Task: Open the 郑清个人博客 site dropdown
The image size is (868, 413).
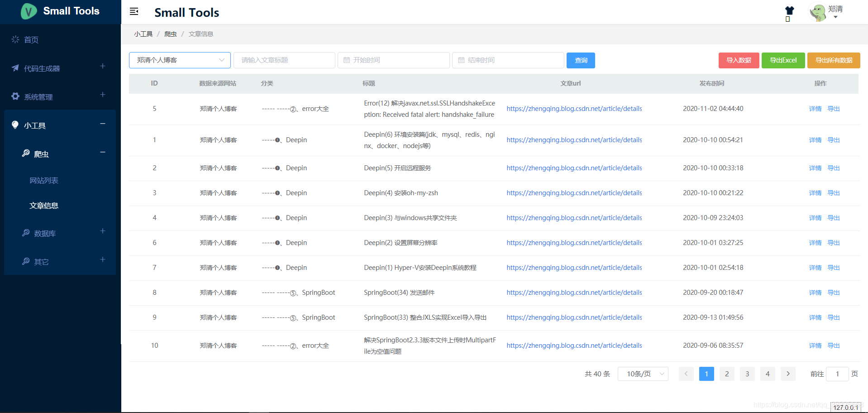Action: [180, 60]
